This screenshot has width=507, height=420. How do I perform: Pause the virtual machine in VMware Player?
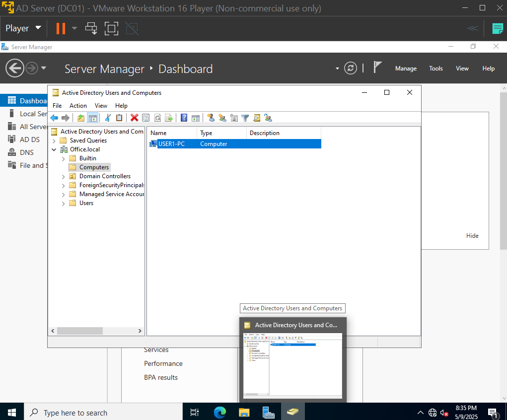(x=61, y=28)
